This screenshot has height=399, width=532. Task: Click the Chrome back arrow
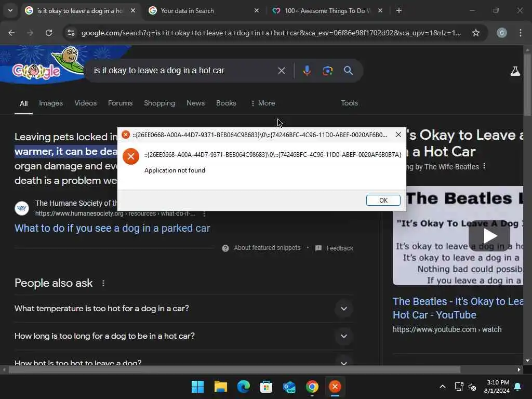[11, 33]
